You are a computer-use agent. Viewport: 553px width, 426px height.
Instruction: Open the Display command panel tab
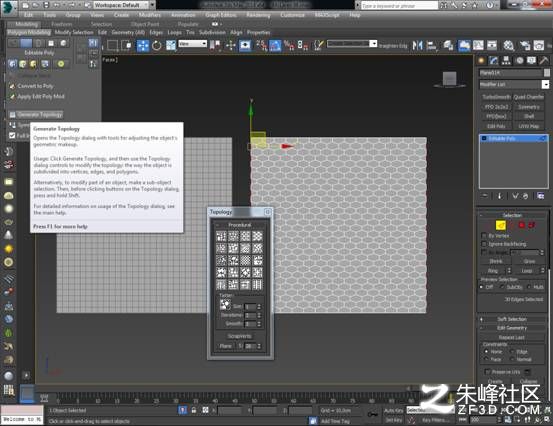click(531, 60)
